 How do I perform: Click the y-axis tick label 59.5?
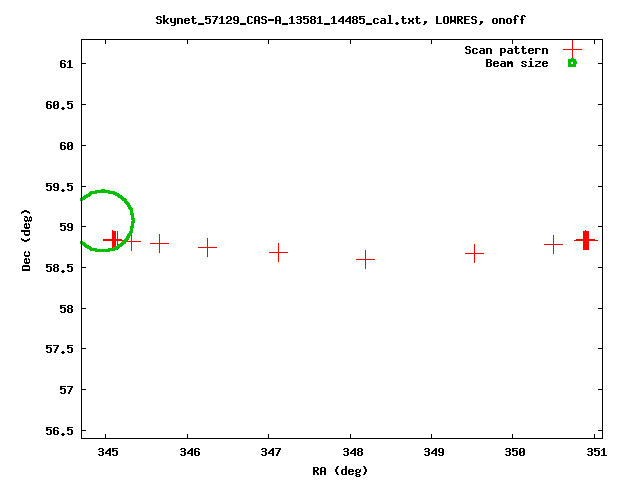[x=59, y=187]
